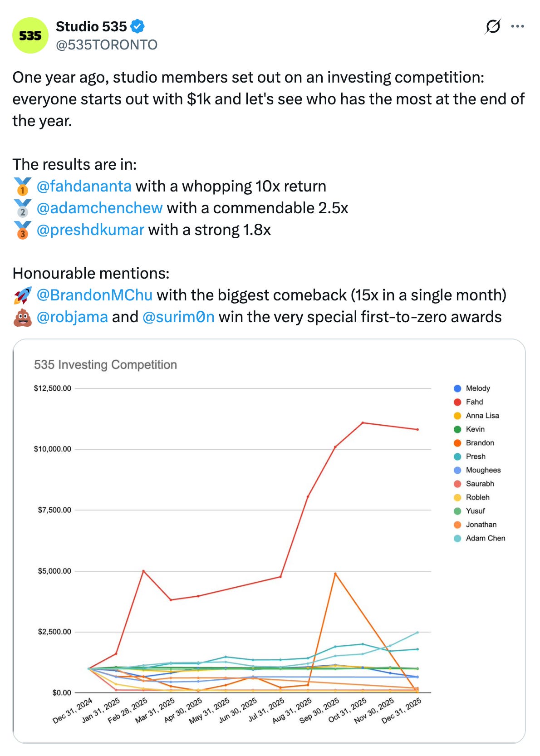Viewport: 540px width, 756px height.
Task: Open the @fahdananta mention link
Action: click(84, 186)
